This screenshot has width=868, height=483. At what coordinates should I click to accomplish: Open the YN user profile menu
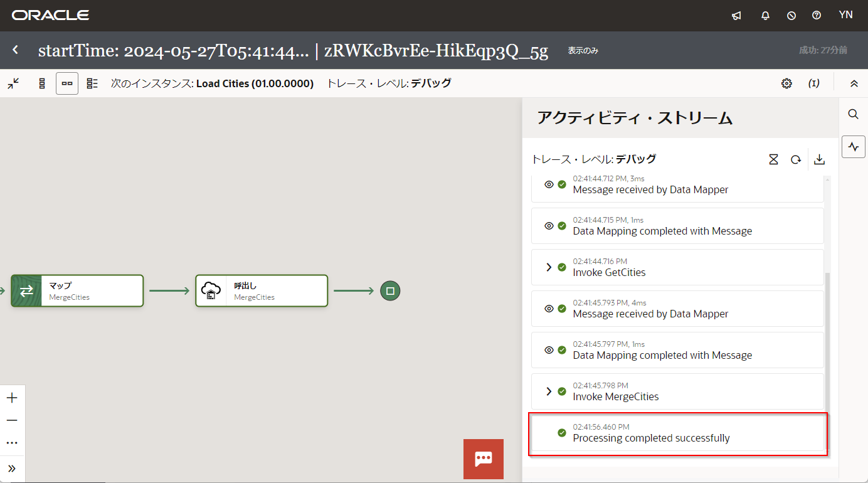845,15
